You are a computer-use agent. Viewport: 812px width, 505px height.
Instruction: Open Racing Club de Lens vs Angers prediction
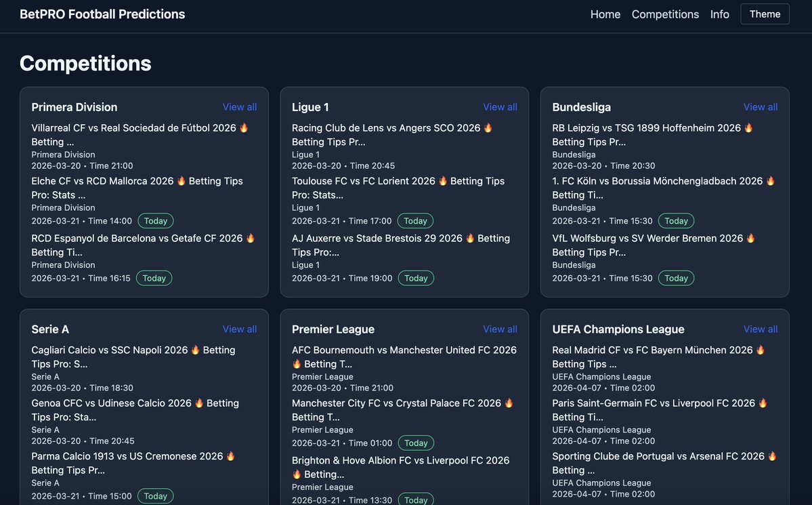(x=392, y=135)
